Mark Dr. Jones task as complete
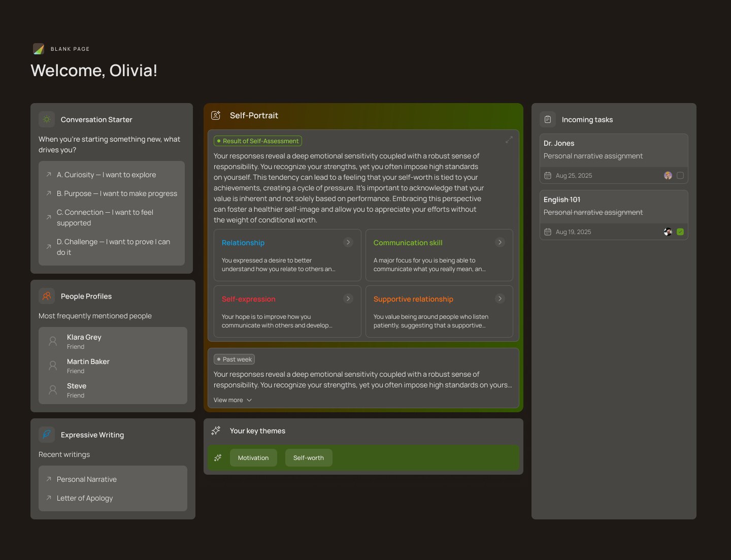This screenshot has height=560, width=731. tap(680, 176)
